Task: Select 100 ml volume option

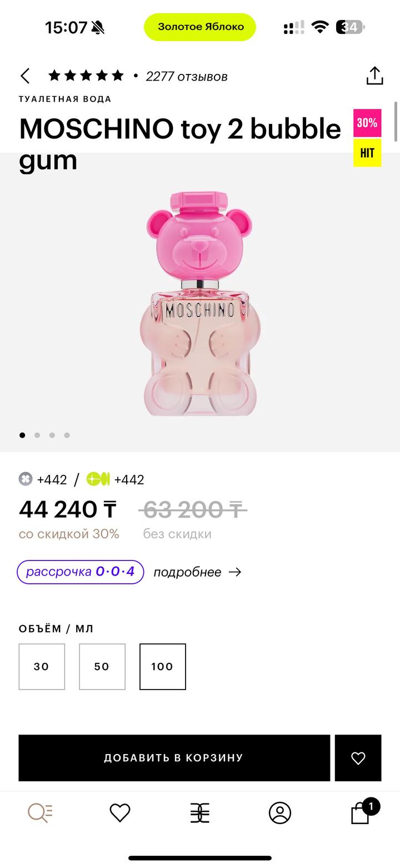Action: [163, 667]
